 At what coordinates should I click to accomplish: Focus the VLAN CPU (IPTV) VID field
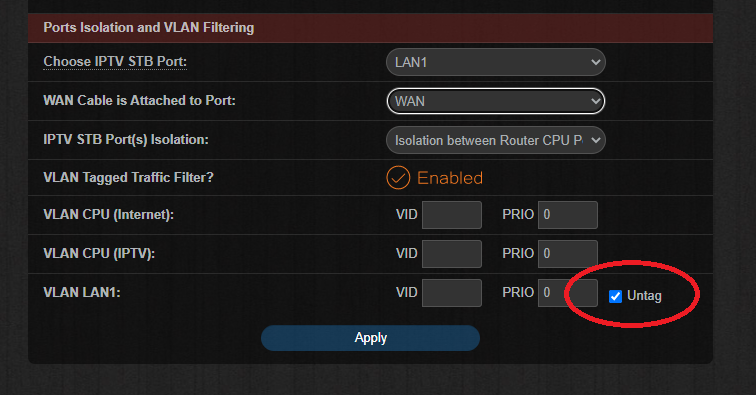pyautogui.click(x=452, y=254)
